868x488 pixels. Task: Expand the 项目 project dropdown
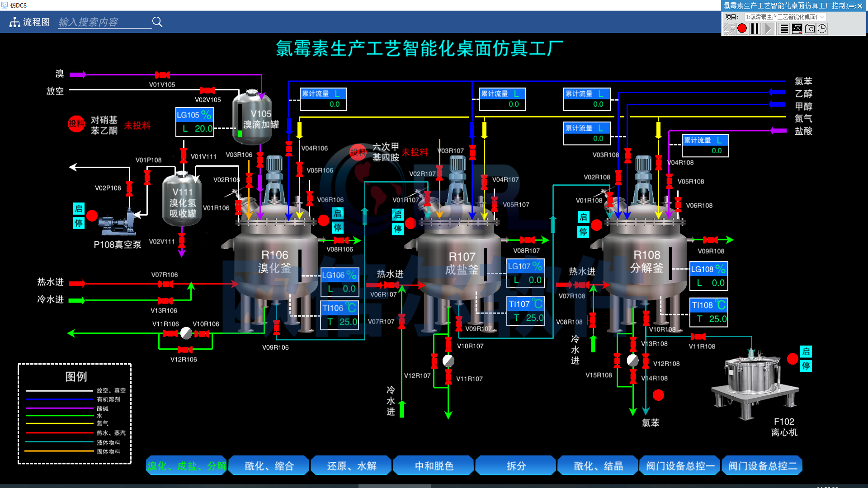(786, 17)
